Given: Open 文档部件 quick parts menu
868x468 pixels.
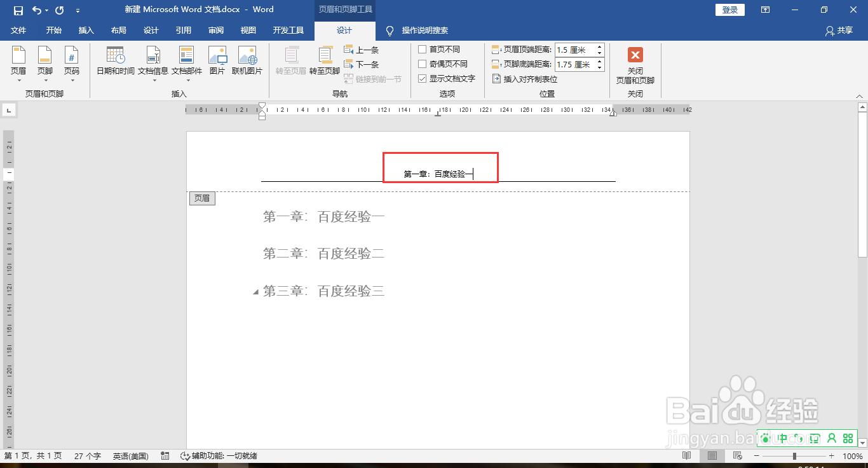Looking at the screenshot, I should click(187, 64).
